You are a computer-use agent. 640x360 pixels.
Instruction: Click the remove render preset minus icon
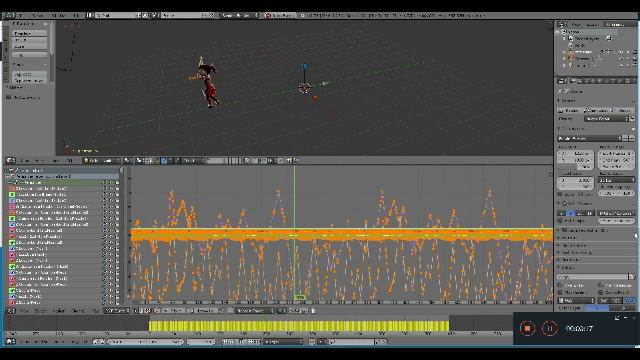632,139
